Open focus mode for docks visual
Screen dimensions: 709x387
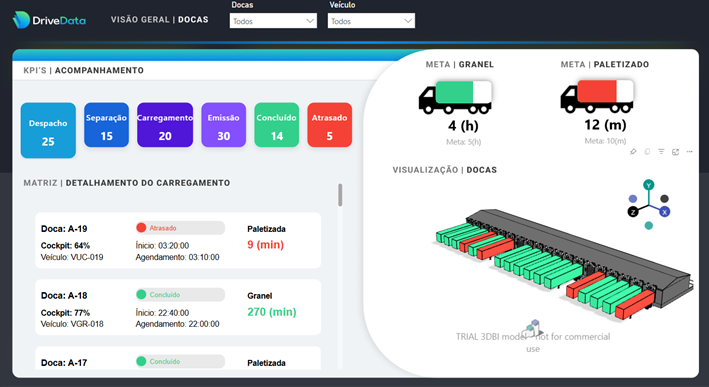(x=675, y=152)
